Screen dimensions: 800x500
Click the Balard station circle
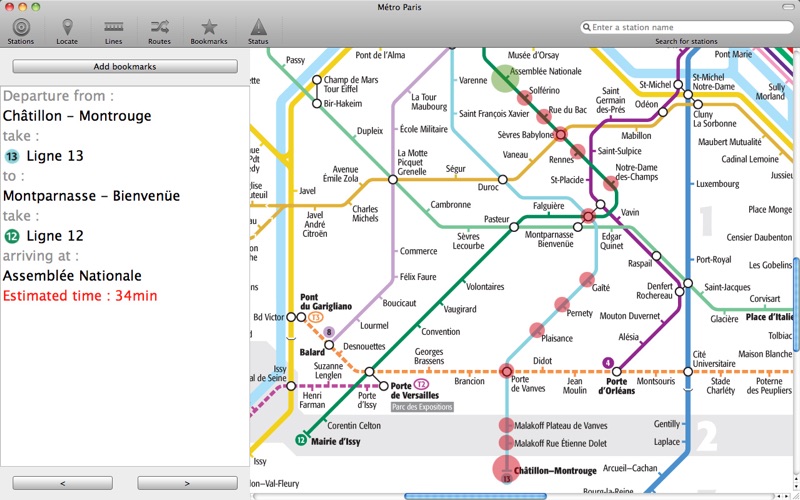pos(329,345)
